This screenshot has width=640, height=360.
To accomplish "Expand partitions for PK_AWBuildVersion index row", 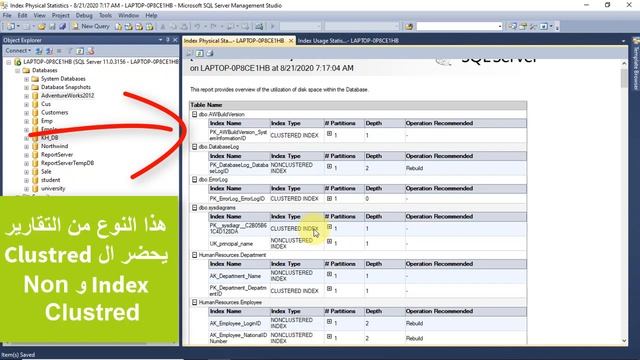I will (329, 134).
